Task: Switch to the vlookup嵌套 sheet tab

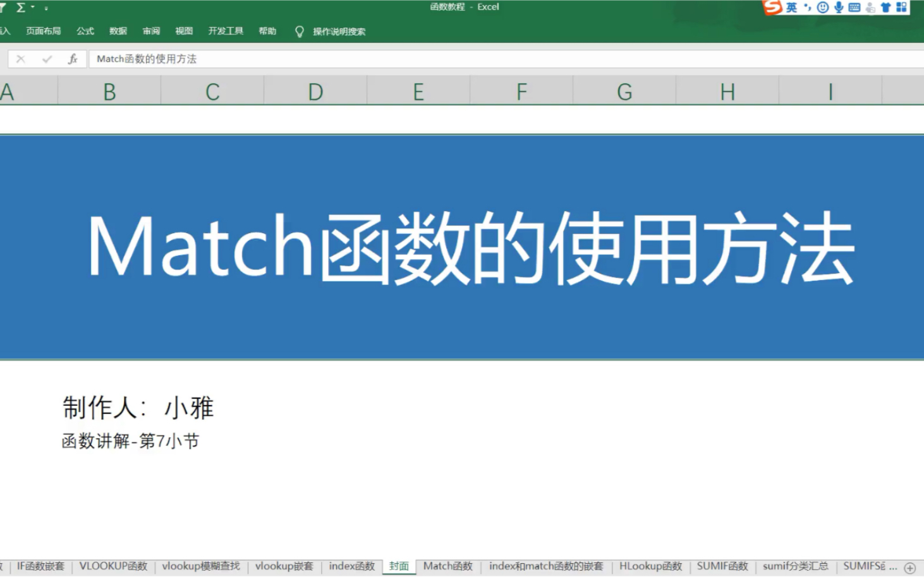Action: [284, 566]
